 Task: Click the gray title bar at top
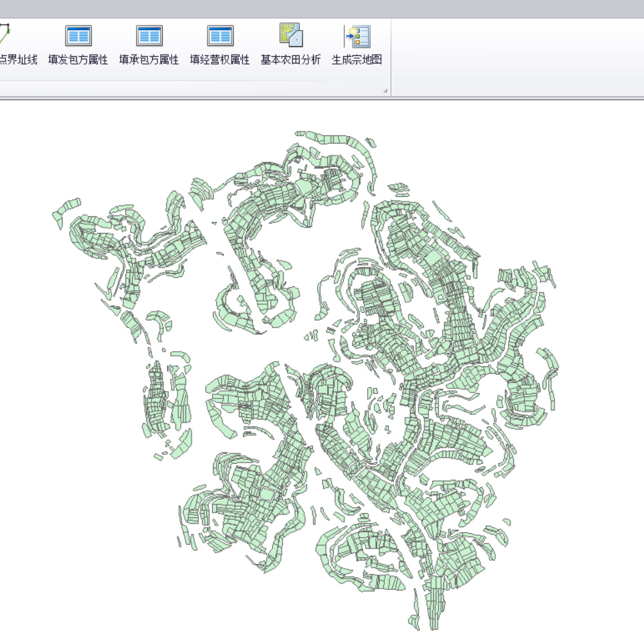point(320,9)
